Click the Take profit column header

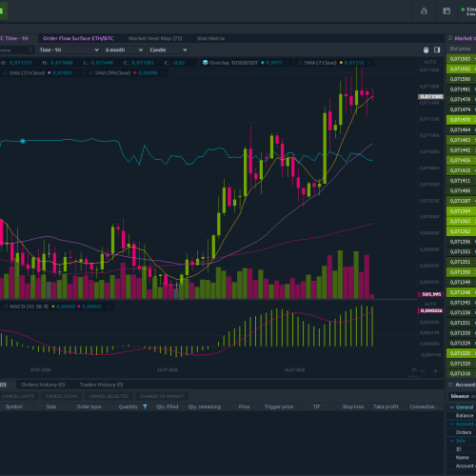pos(386,407)
